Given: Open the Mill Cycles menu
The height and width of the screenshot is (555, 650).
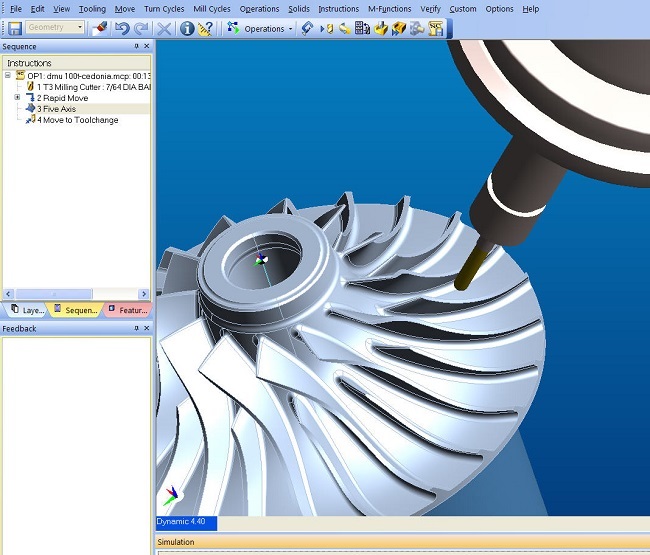Looking at the screenshot, I should tap(211, 9).
